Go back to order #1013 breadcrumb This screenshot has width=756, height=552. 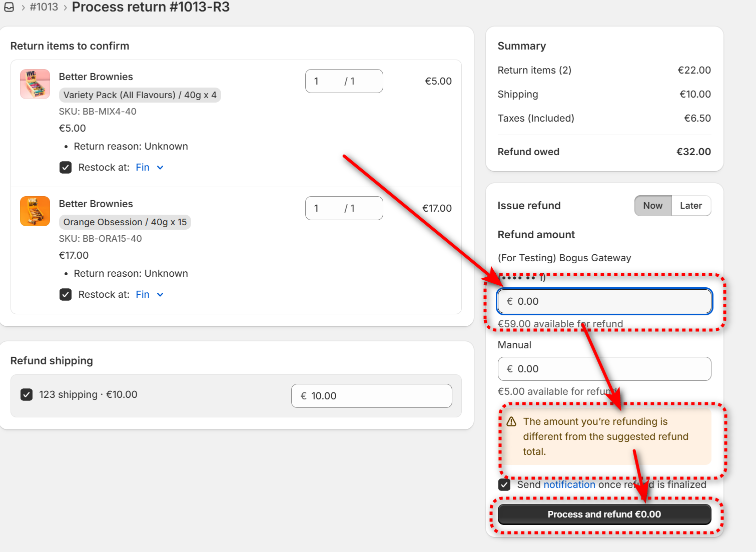click(x=44, y=7)
